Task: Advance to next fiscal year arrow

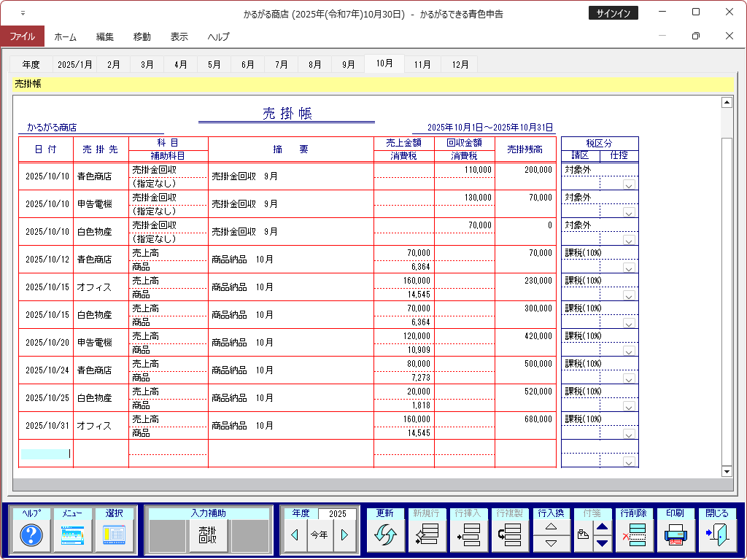Action: coord(344,535)
